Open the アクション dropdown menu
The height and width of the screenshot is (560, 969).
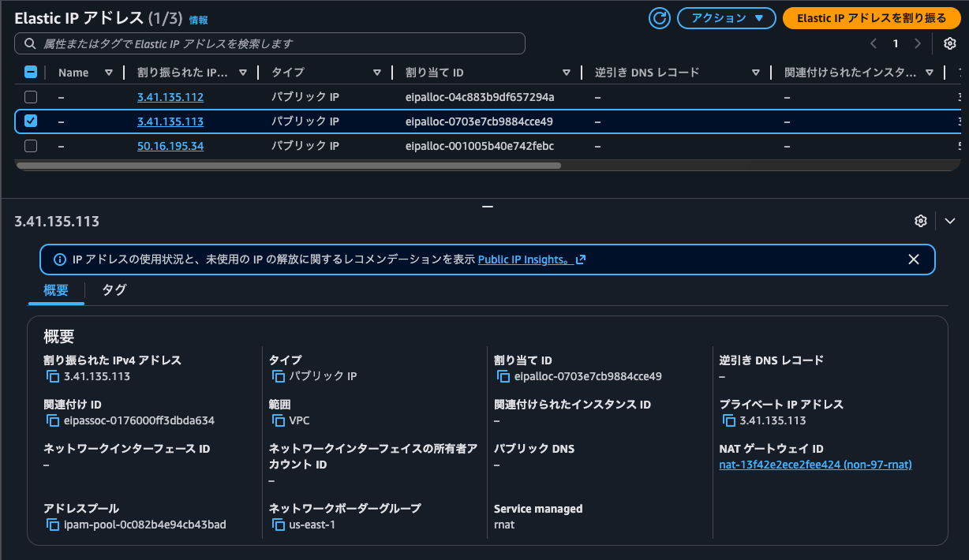[726, 17]
